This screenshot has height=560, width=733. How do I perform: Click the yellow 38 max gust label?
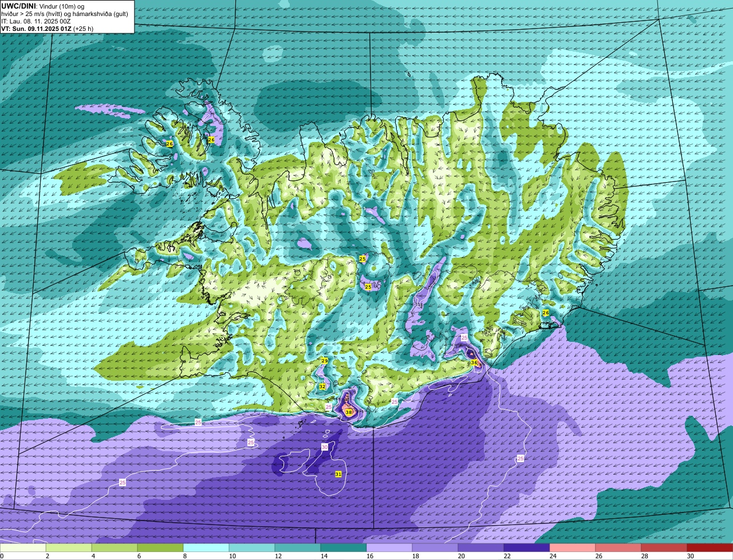tap(349, 412)
